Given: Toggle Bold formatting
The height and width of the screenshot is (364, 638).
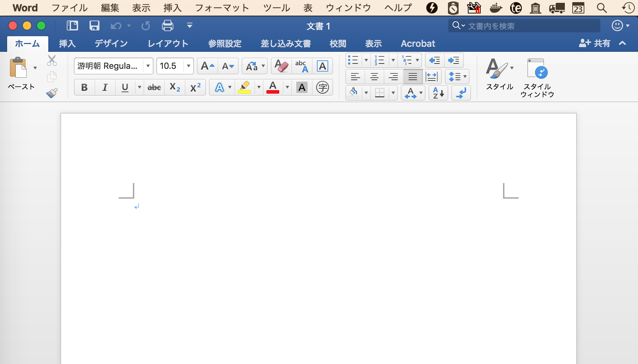Looking at the screenshot, I should [84, 87].
